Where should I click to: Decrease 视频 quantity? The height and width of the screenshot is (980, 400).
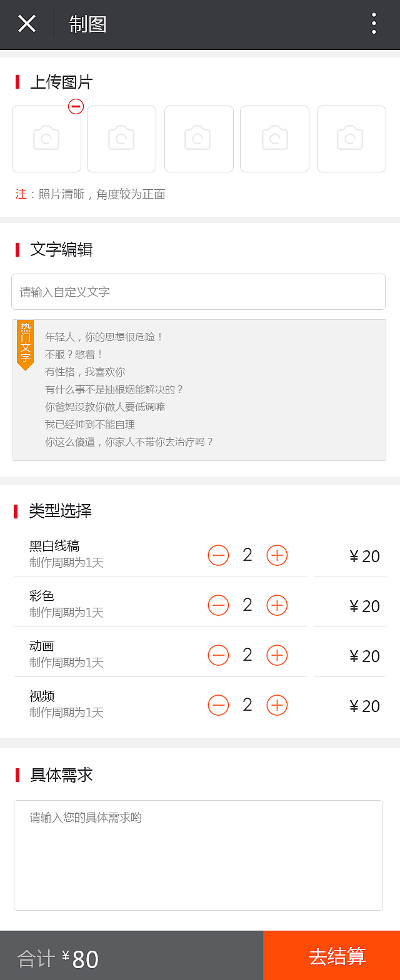pos(218,705)
